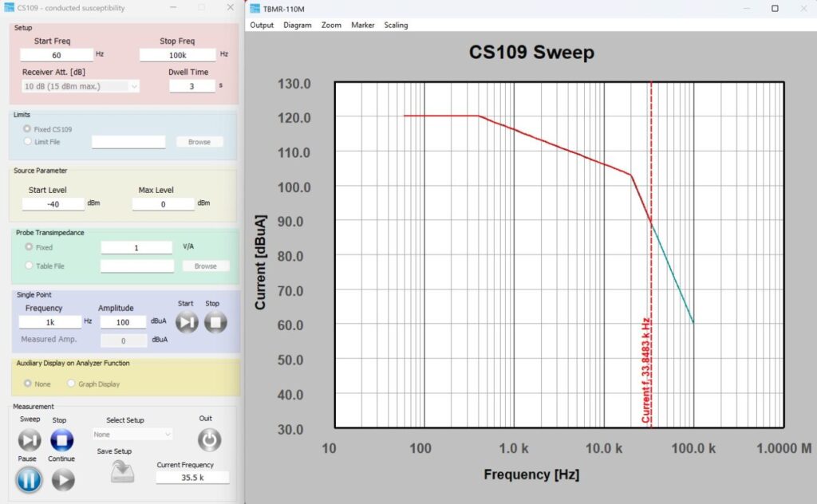
Task: Click the Start Freq input field
Action: point(57,55)
